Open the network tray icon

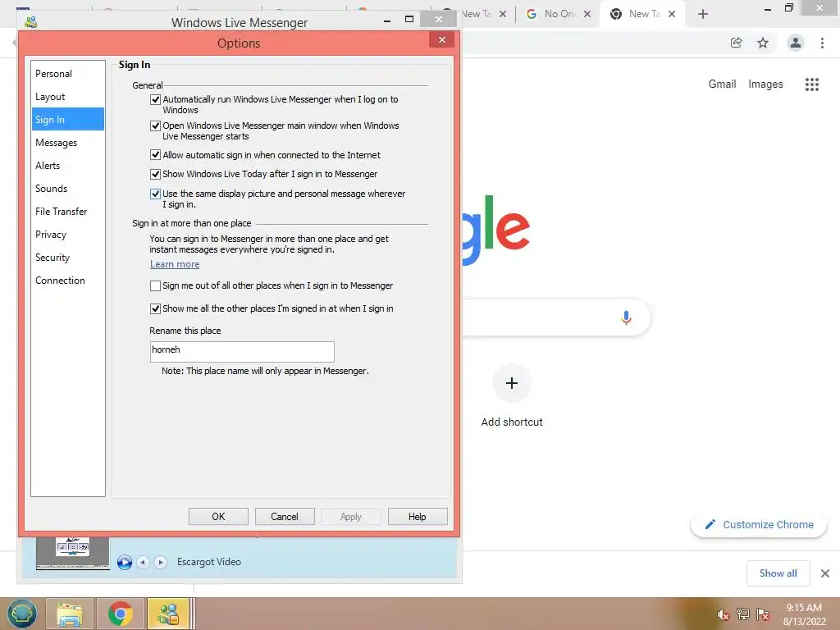tap(743, 614)
